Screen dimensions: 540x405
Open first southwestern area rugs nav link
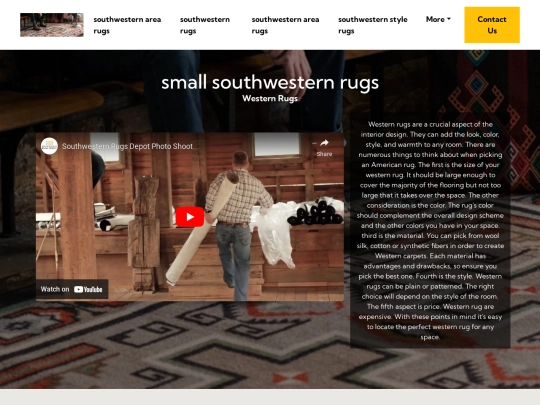(x=127, y=25)
